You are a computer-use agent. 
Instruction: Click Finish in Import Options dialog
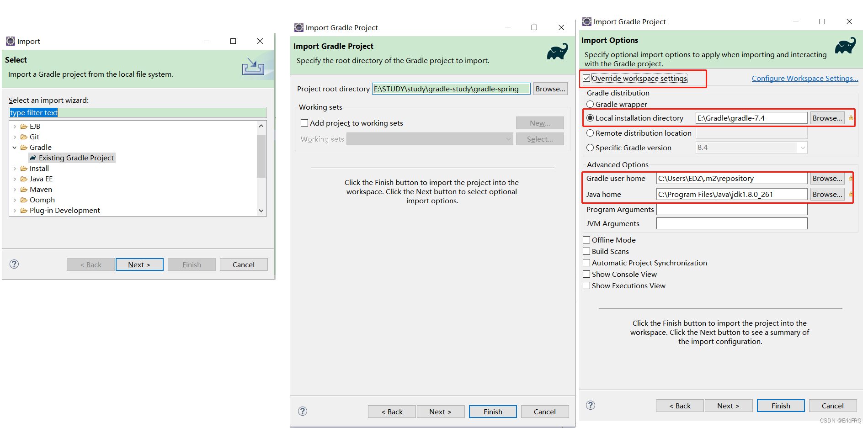click(x=781, y=406)
